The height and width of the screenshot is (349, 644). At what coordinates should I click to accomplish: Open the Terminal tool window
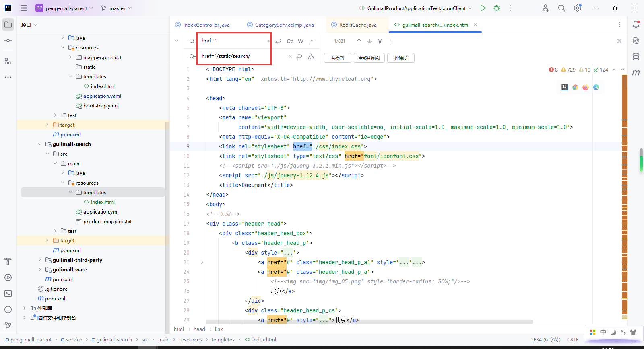click(8, 294)
